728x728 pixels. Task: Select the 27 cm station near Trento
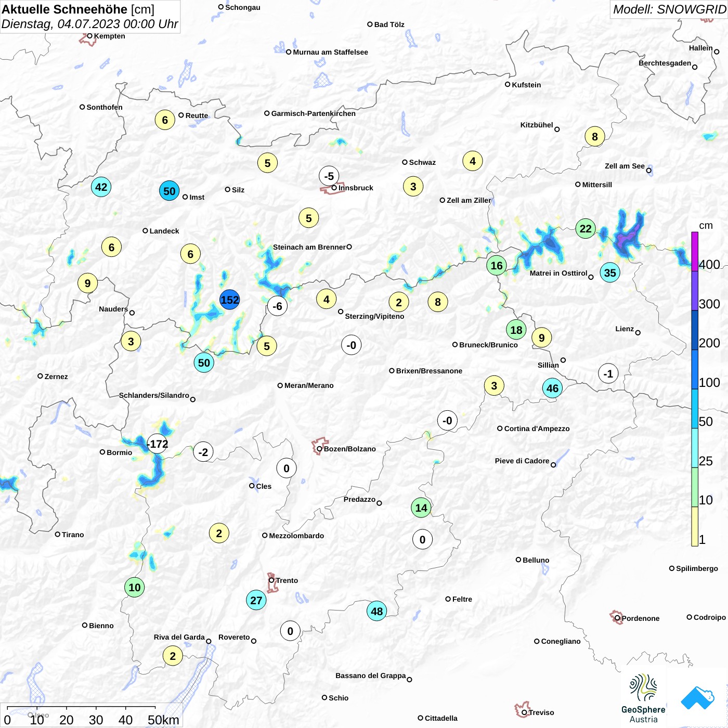click(x=256, y=601)
